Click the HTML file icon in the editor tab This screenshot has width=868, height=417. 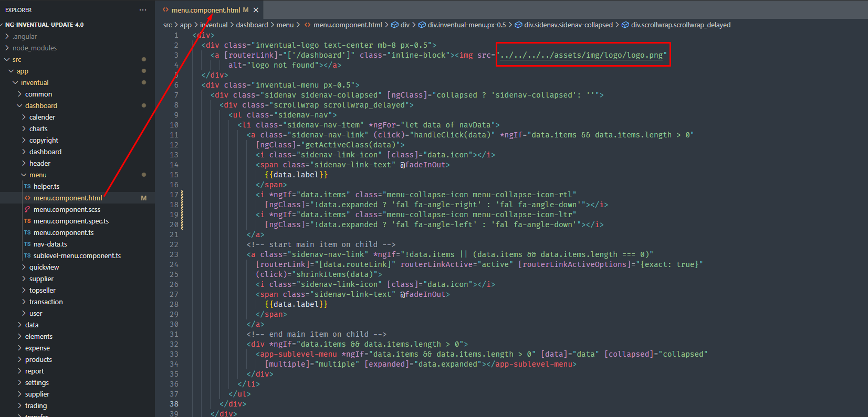[x=165, y=9]
